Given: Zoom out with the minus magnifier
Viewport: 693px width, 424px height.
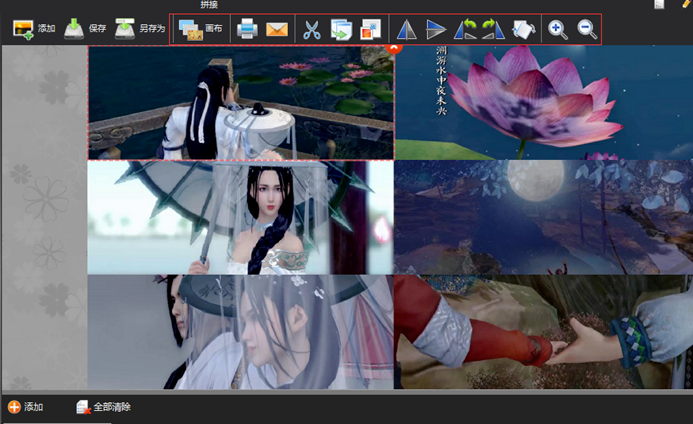Looking at the screenshot, I should tap(587, 29).
